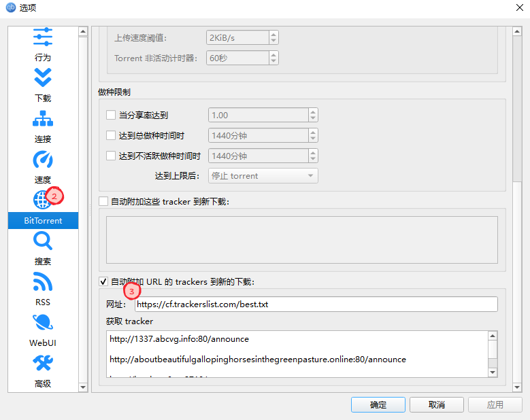Open the 停止 torrent dropdown
530x420 pixels.
(263, 176)
